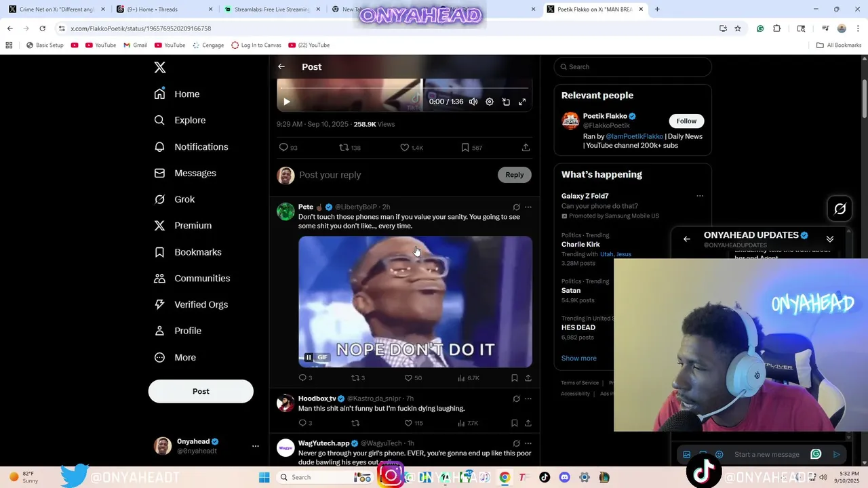Image resolution: width=868 pixels, height=488 pixels.
Task: Ask Grok about WagYutech.app's reply
Action: [x=516, y=443]
